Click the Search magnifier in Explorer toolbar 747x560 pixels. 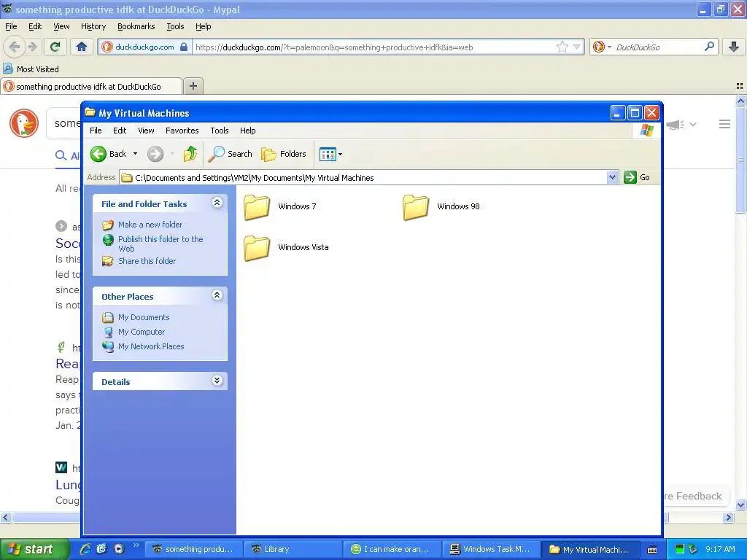click(231, 154)
